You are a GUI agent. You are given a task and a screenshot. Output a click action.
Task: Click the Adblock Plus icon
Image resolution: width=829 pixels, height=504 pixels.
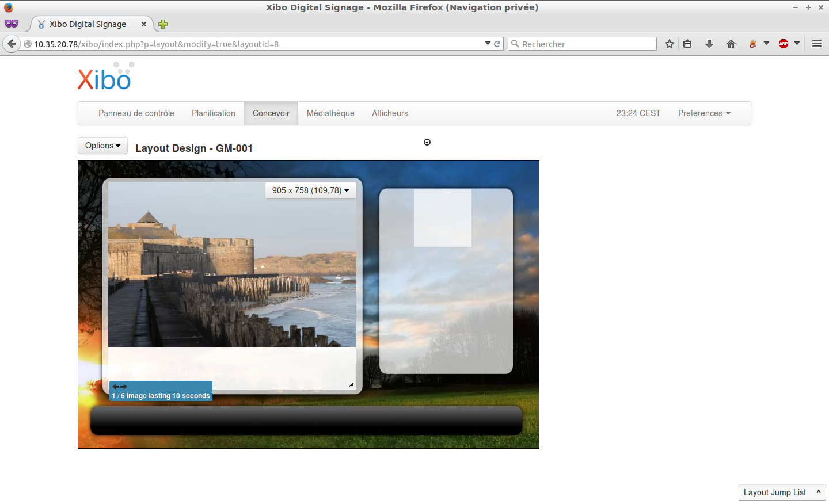click(784, 44)
